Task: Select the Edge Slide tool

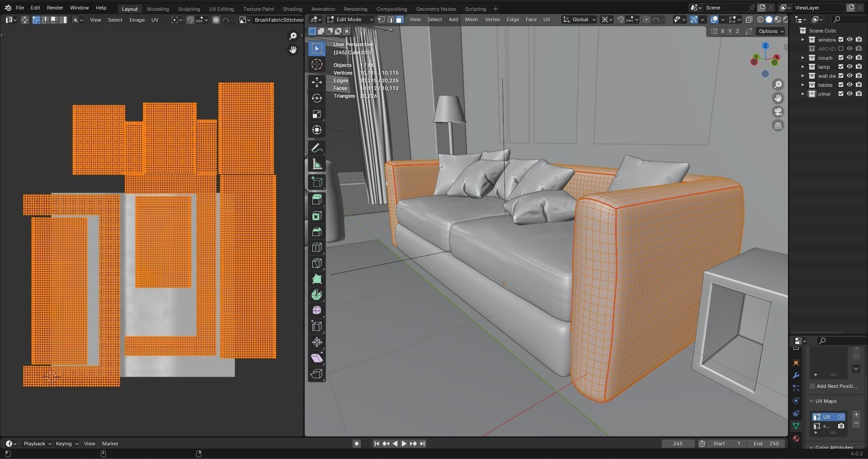Action: (317, 327)
